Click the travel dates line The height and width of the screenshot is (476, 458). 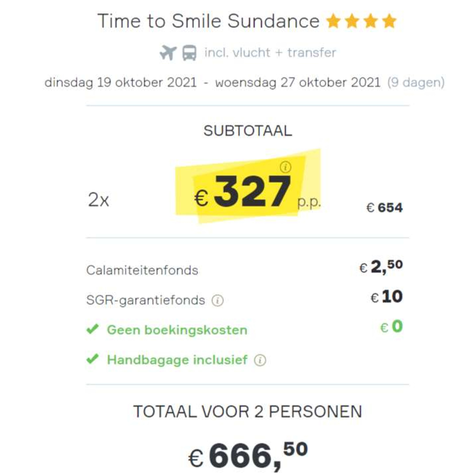pos(245,83)
